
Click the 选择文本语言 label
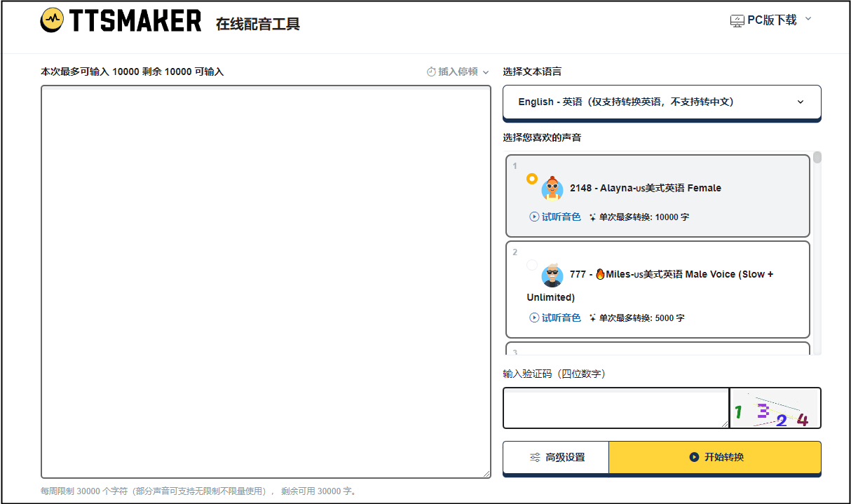(x=532, y=71)
